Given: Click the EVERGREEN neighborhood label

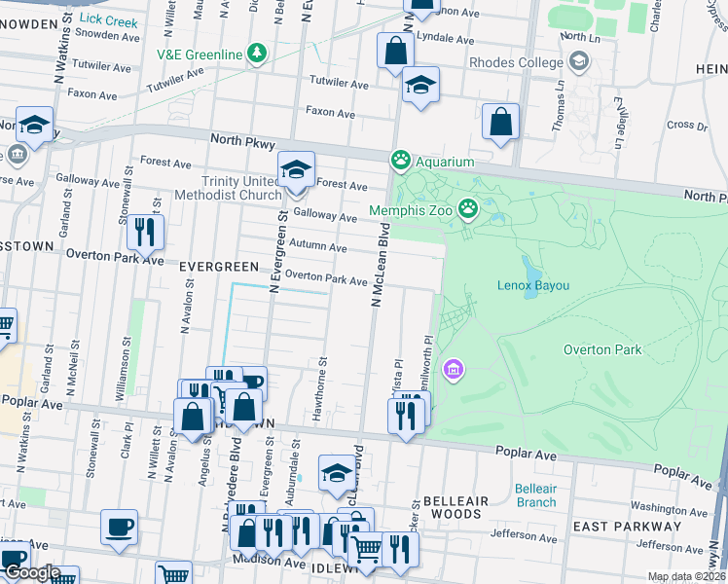Looking at the screenshot, I should click(x=219, y=267).
